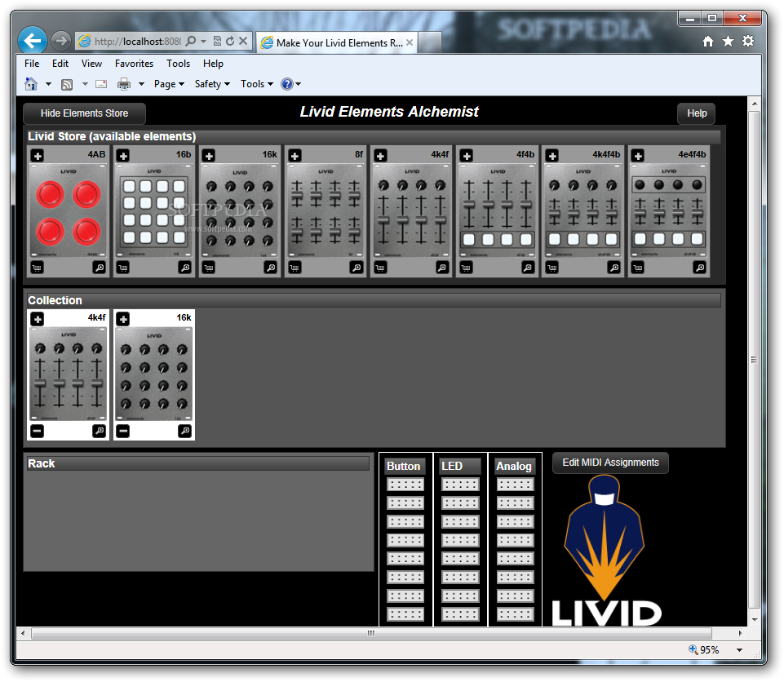Remove the 4k4f element from Collection with minus icon
This screenshot has width=784, height=682.
(x=37, y=431)
